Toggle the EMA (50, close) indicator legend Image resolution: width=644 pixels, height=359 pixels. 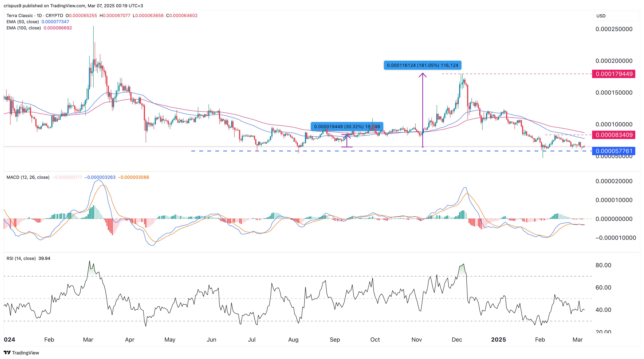pyautogui.click(x=22, y=22)
